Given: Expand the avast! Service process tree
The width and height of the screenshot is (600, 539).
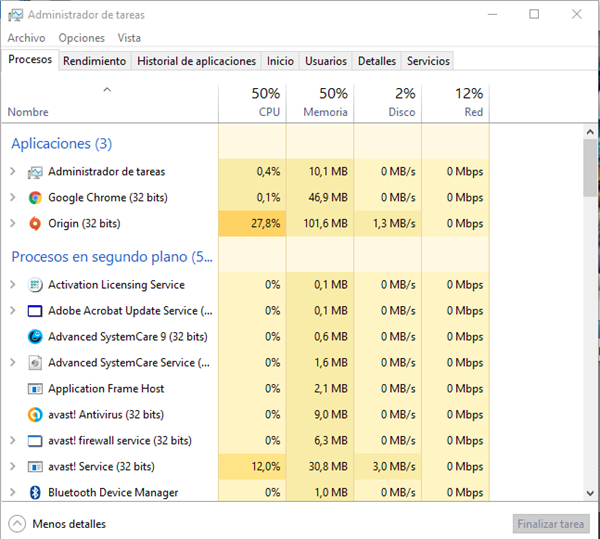Looking at the screenshot, I should (x=13, y=467).
